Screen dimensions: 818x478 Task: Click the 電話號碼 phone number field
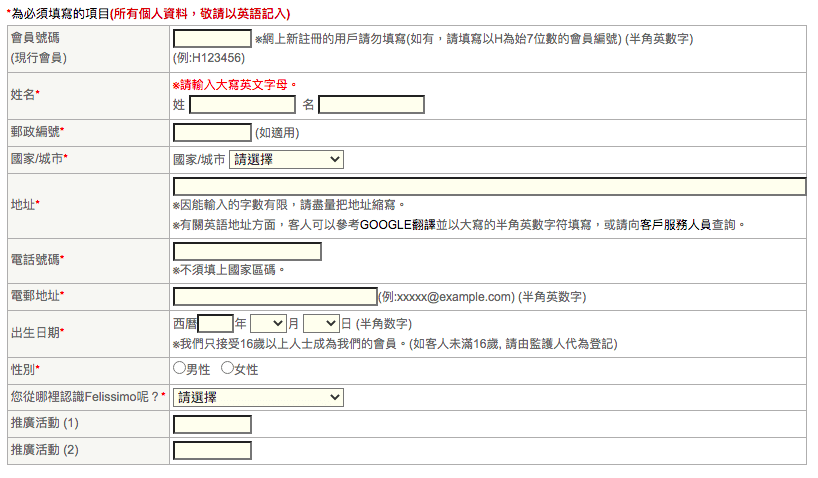247,252
